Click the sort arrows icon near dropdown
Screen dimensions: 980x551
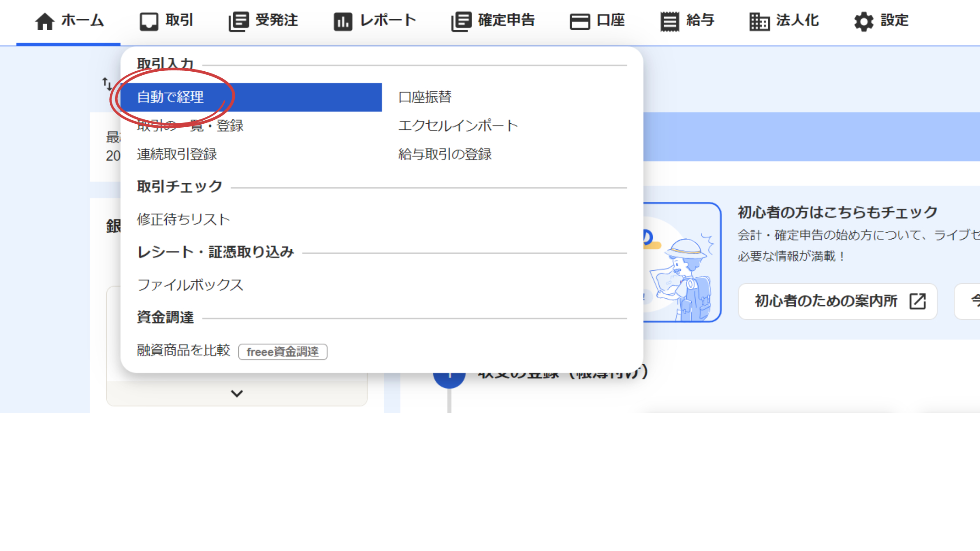(107, 84)
